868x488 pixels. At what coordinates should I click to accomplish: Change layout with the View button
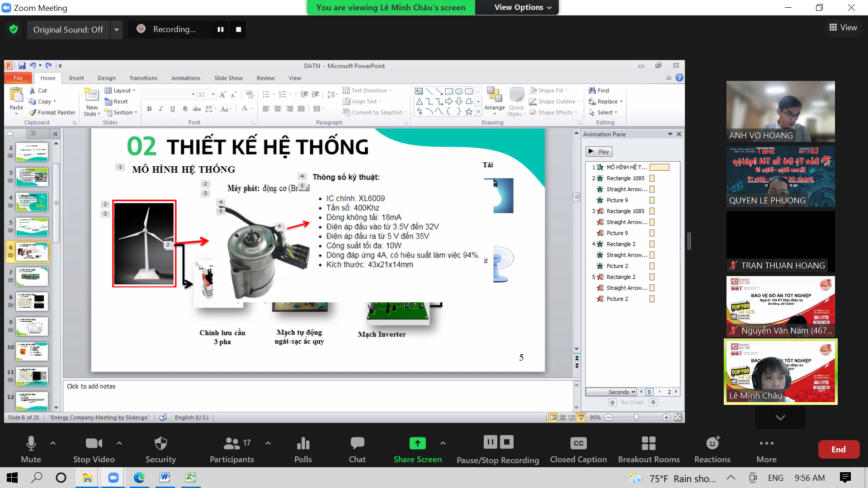tap(843, 28)
